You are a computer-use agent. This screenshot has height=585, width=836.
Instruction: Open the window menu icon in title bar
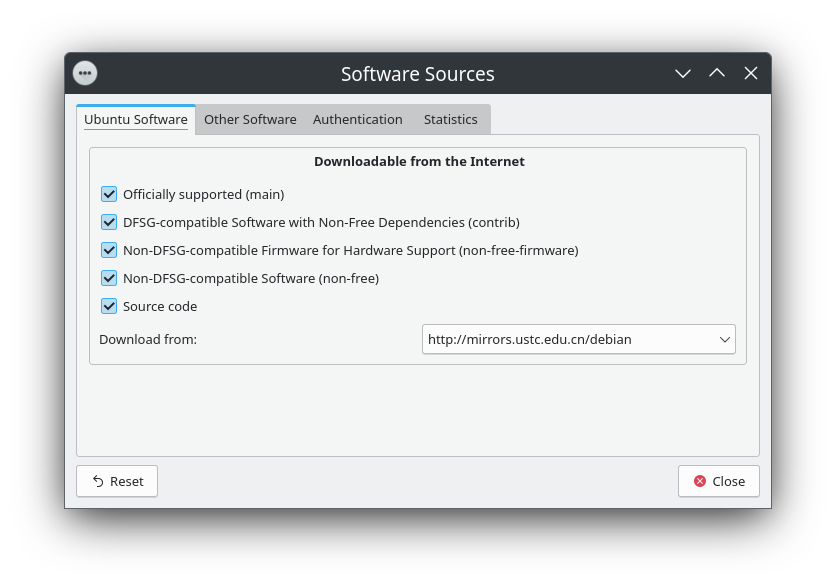click(x=86, y=73)
